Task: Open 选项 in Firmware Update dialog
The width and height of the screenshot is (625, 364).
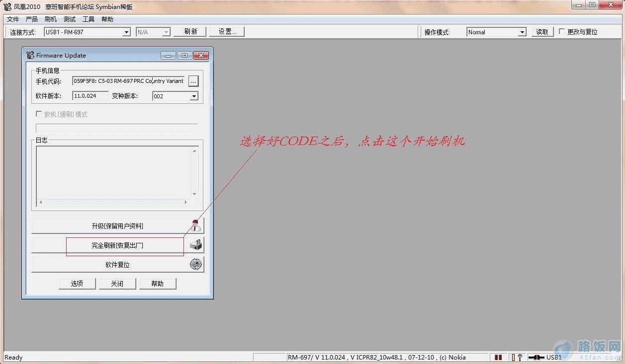Action: 77,284
